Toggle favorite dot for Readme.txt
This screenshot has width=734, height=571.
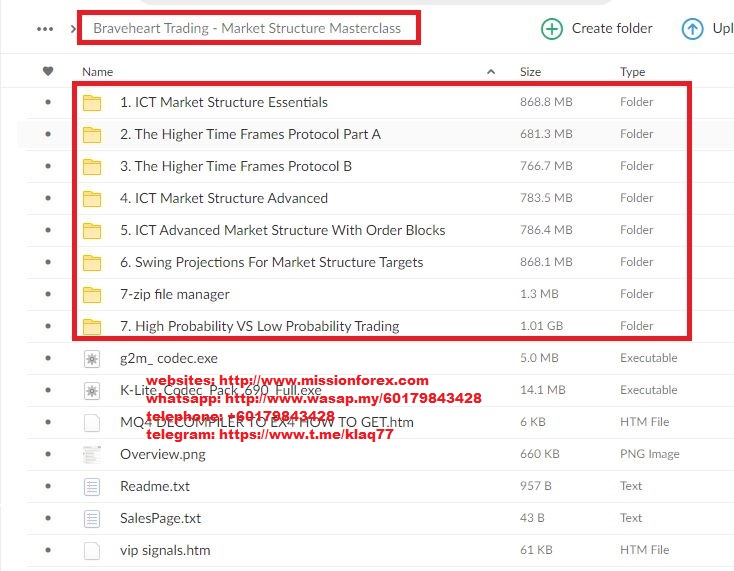tap(48, 486)
